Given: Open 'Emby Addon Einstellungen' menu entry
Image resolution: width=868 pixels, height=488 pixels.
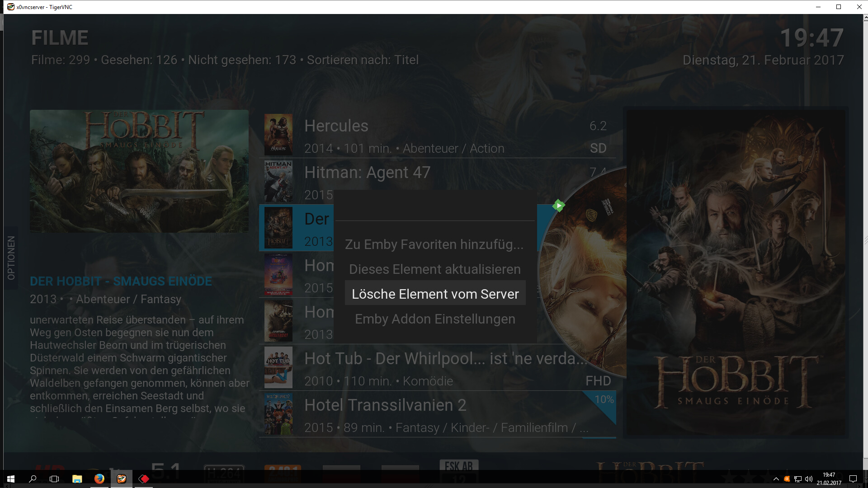Looking at the screenshot, I should tap(435, 319).
